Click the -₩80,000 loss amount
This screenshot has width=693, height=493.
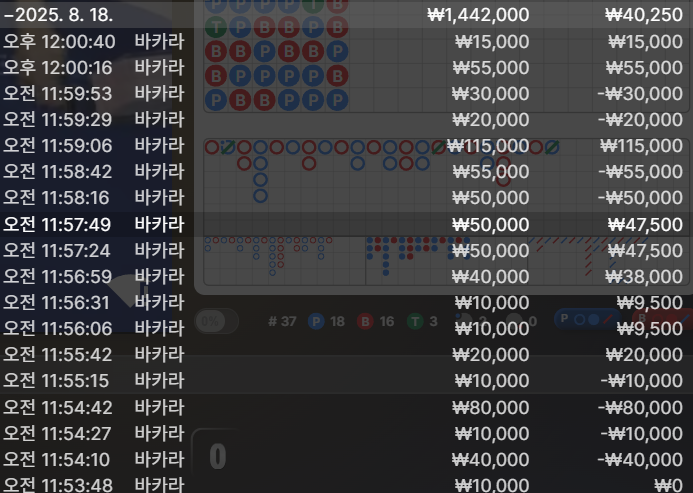(x=640, y=408)
